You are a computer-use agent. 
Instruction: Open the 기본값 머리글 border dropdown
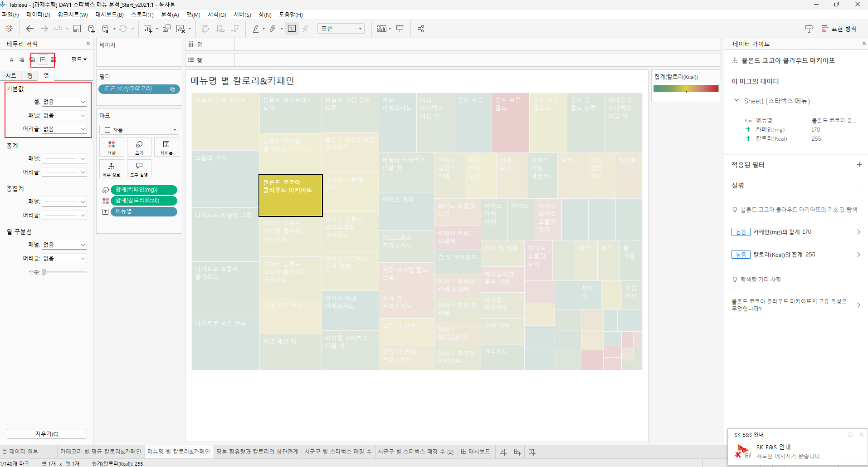pos(64,129)
